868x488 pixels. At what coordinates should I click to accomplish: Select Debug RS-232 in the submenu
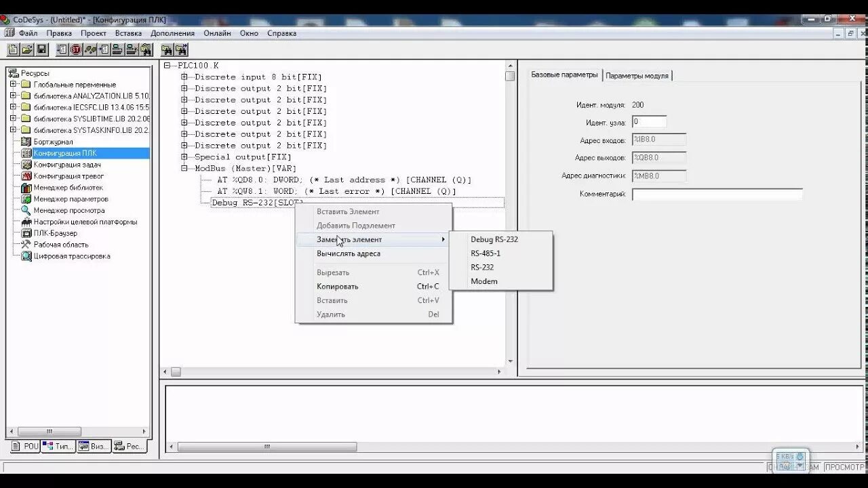click(x=501, y=239)
